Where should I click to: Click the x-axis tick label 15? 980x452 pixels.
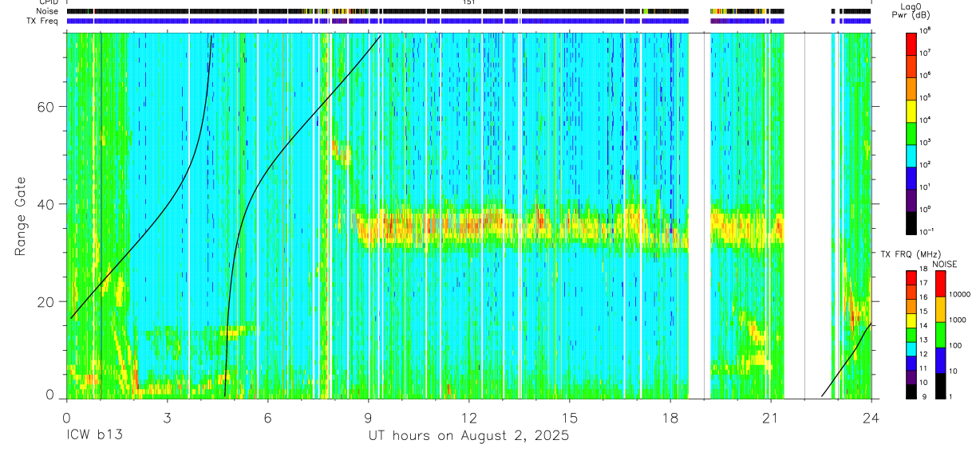pyautogui.click(x=570, y=418)
